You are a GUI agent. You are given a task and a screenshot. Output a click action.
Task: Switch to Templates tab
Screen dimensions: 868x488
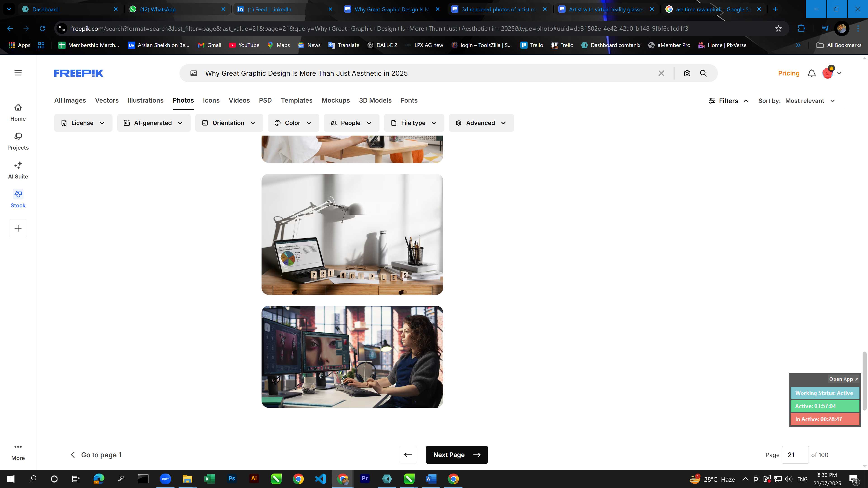297,100
